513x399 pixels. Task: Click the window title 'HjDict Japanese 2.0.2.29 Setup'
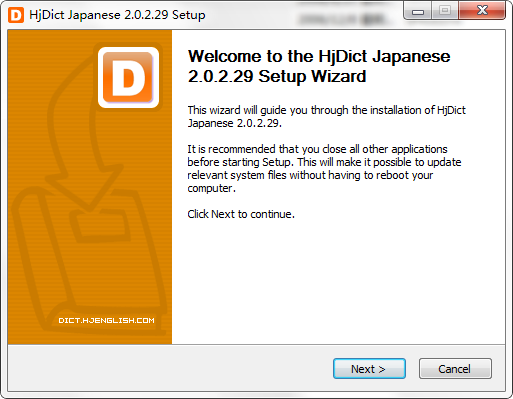117,15
